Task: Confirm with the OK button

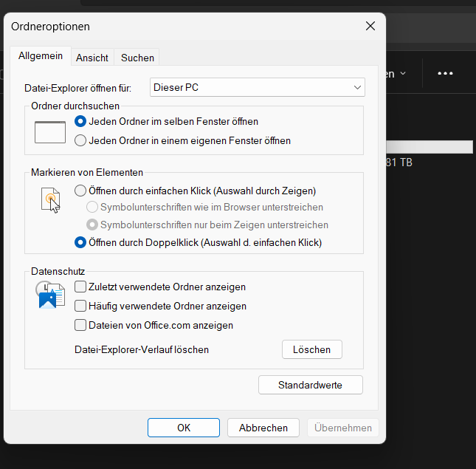Action: [x=184, y=428]
